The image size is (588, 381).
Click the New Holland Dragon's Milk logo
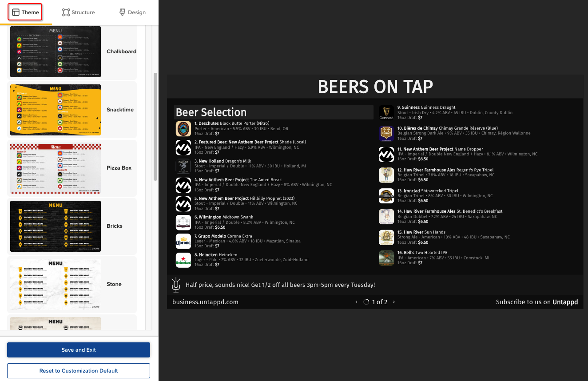point(183,166)
